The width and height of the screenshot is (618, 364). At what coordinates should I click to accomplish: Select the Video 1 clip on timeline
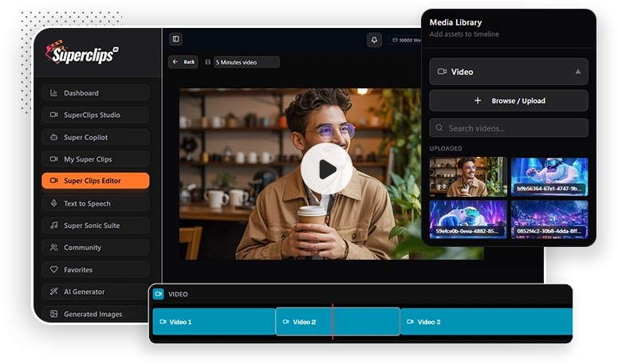click(x=214, y=322)
